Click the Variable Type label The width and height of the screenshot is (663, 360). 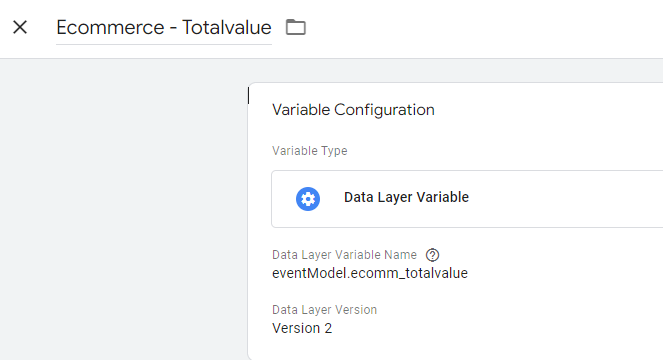pyautogui.click(x=310, y=151)
